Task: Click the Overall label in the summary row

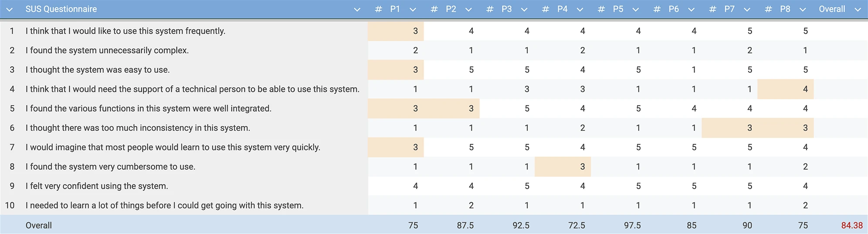Action: coord(38,225)
